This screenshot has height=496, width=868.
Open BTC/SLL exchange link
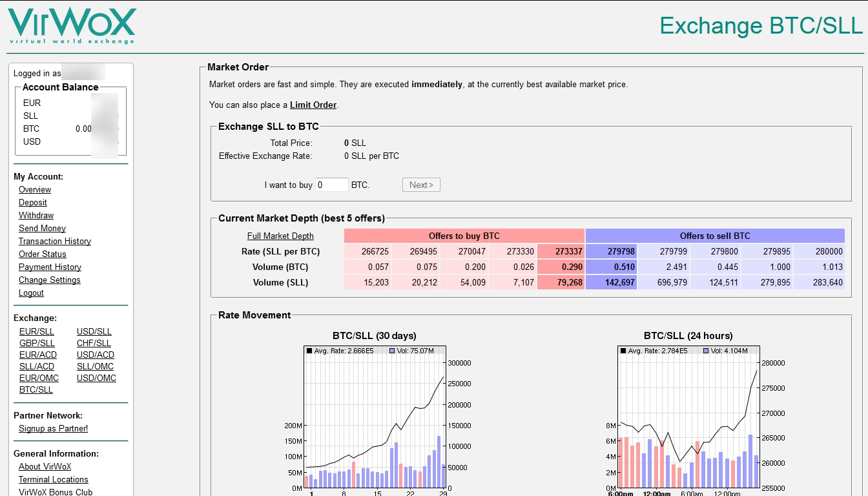click(x=36, y=390)
